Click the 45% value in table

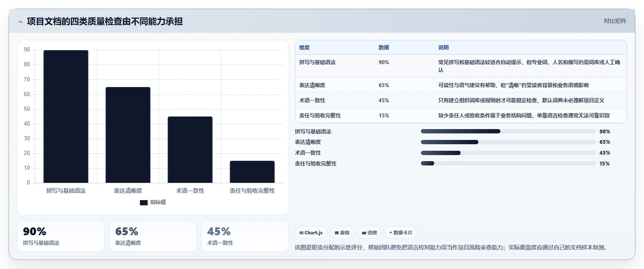pos(384,100)
